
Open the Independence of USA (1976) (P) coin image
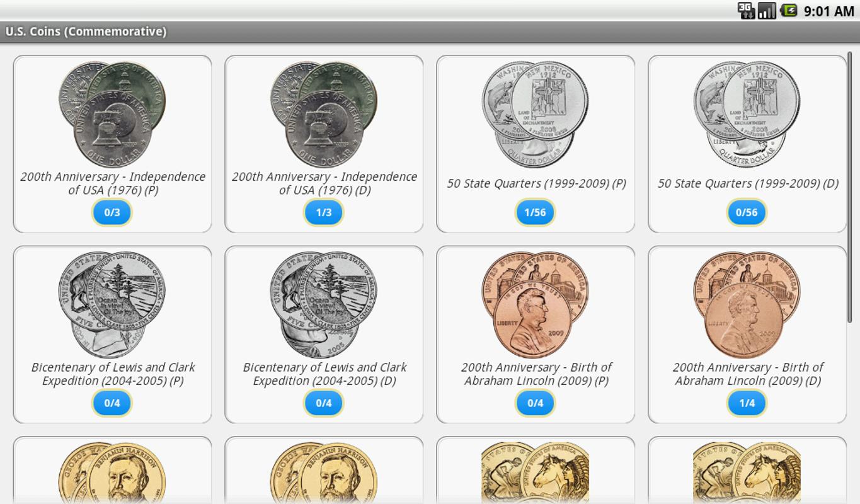[x=112, y=114]
